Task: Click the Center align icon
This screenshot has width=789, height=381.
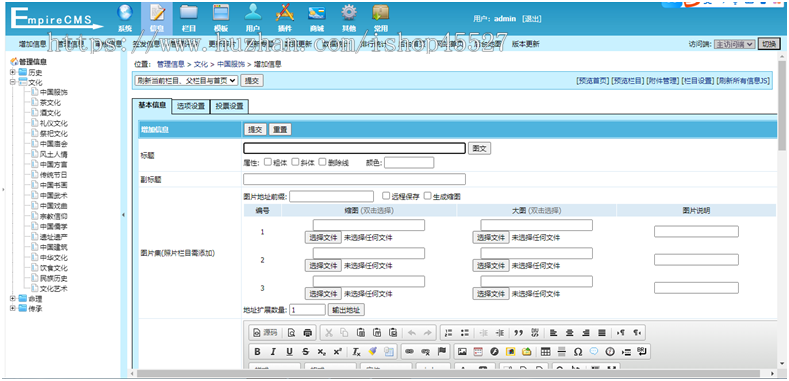Action: click(570, 333)
